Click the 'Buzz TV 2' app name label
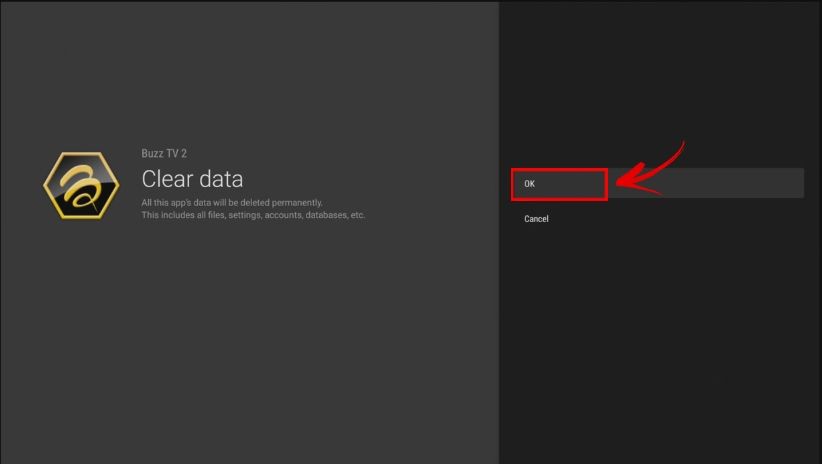This screenshot has width=822, height=464. click(x=164, y=153)
